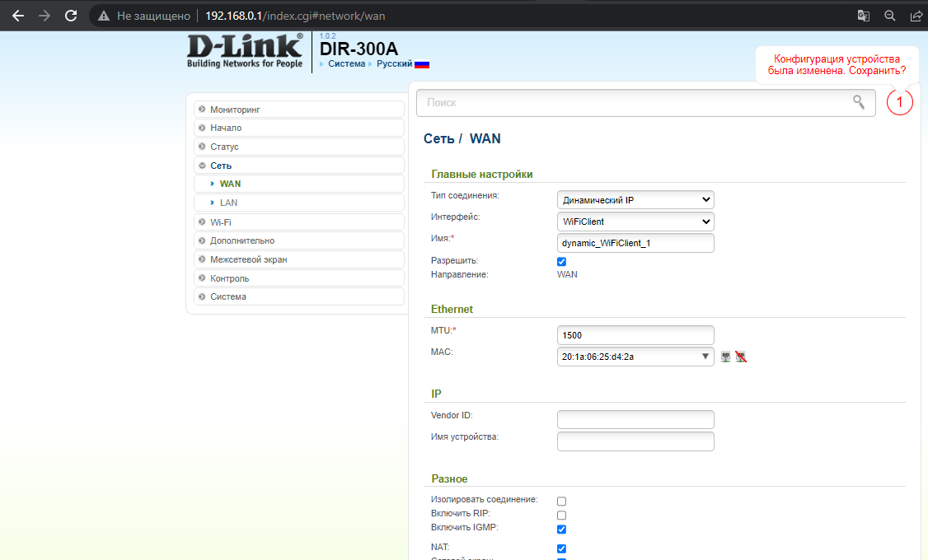The width and height of the screenshot is (928, 560).
Task: Toggle the Разрешить checkbox
Action: (561, 261)
